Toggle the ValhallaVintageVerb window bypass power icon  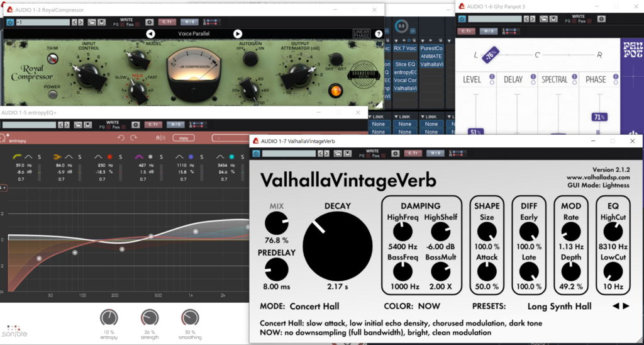[257, 154]
